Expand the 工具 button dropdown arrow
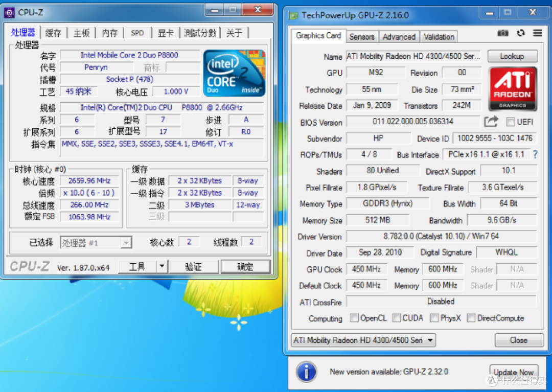552x392 pixels. (x=162, y=266)
